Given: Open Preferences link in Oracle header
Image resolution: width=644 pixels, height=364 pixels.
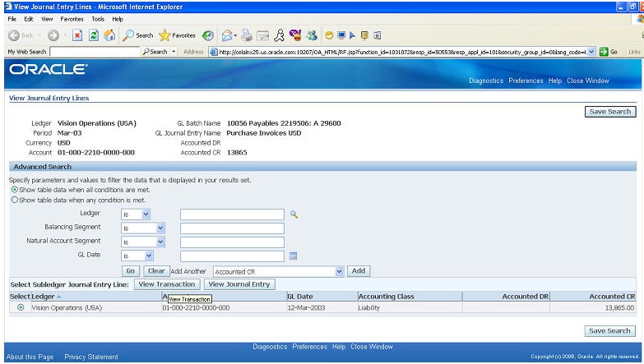Looking at the screenshot, I should point(526,81).
